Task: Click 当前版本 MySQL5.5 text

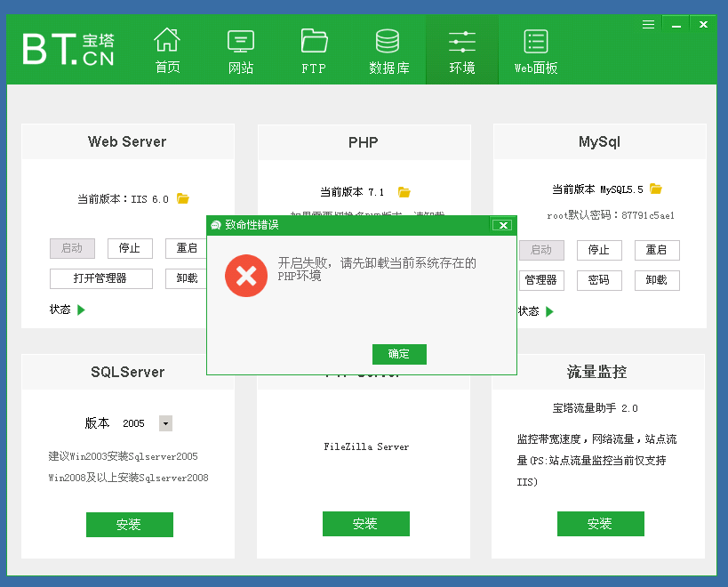Action: [x=597, y=189]
